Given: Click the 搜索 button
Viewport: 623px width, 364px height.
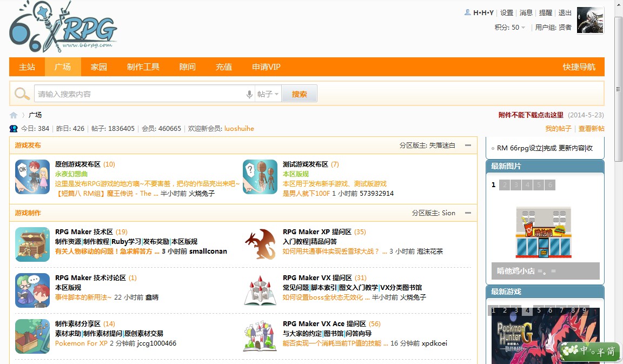Looking at the screenshot, I should pyautogui.click(x=299, y=94).
